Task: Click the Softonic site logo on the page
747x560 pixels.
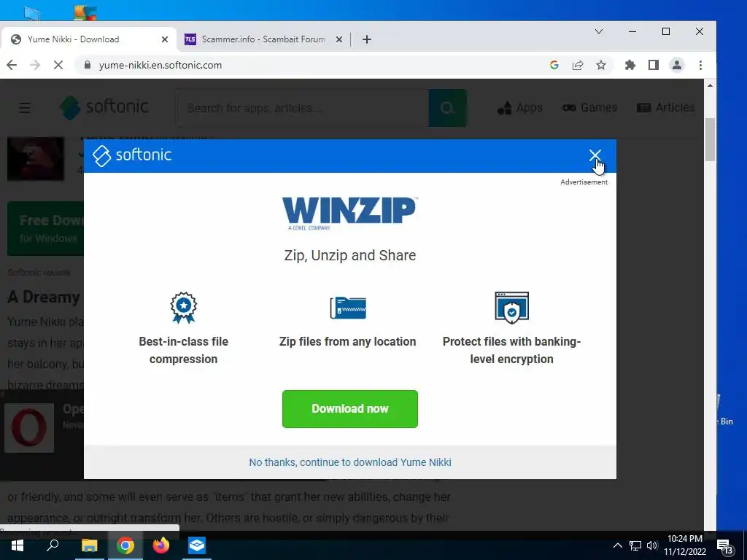Action: click(x=104, y=107)
